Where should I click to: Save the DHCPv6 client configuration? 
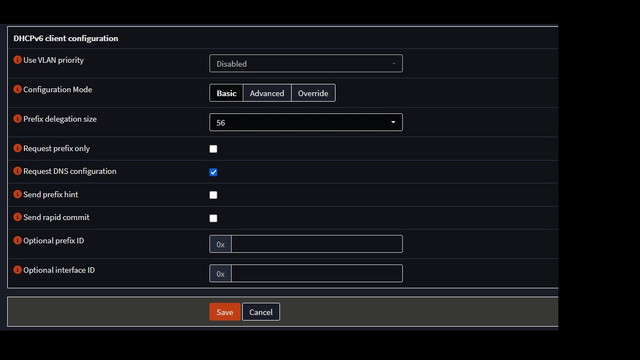pyautogui.click(x=225, y=312)
